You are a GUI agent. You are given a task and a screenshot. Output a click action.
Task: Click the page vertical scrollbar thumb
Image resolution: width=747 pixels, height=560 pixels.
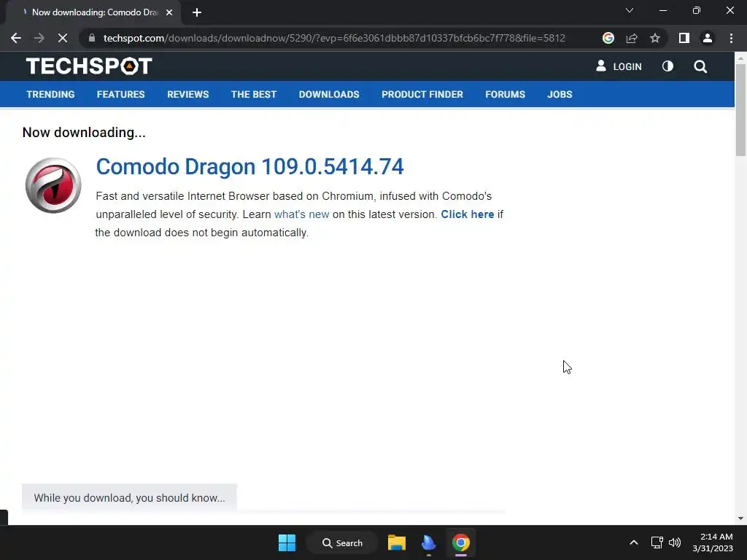(x=740, y=109)
